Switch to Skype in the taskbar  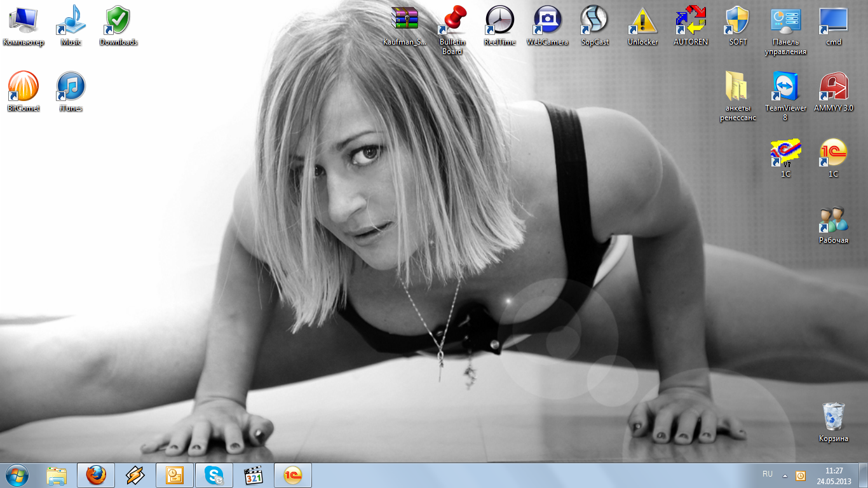[214, 475]
